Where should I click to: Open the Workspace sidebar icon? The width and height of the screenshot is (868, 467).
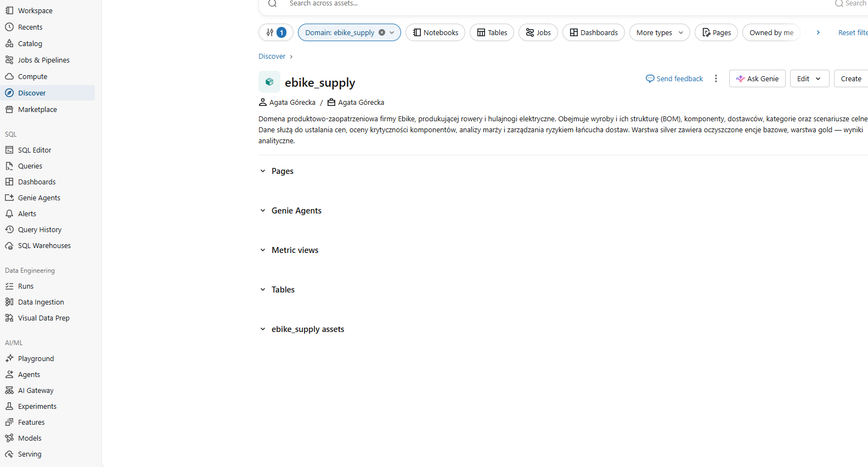tap(9, 10)
